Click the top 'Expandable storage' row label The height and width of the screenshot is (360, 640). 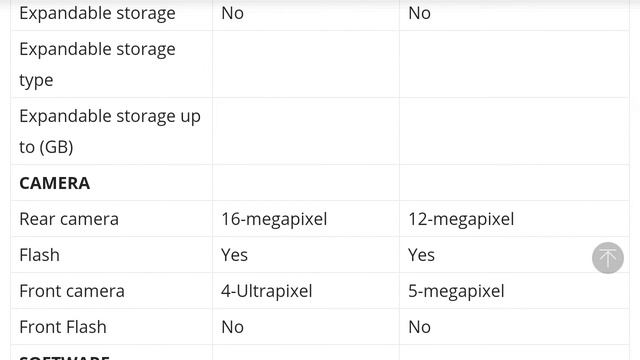click(x=98, y=13)
